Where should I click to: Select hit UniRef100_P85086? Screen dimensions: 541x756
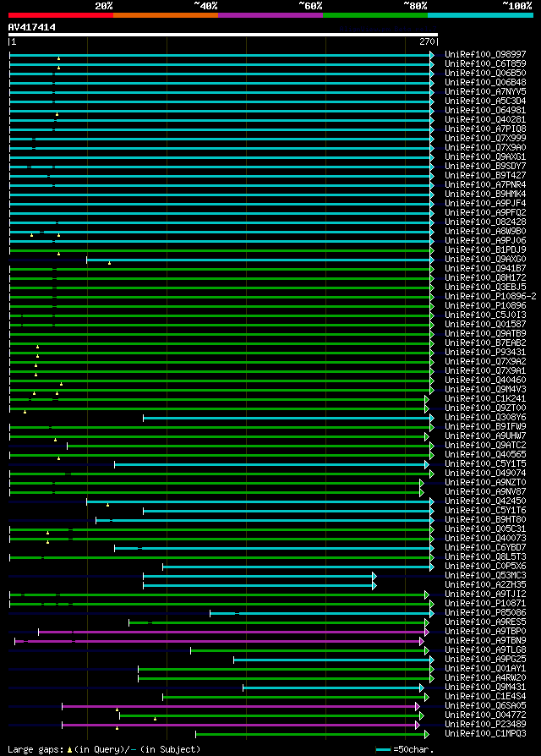tap(485, 612)
